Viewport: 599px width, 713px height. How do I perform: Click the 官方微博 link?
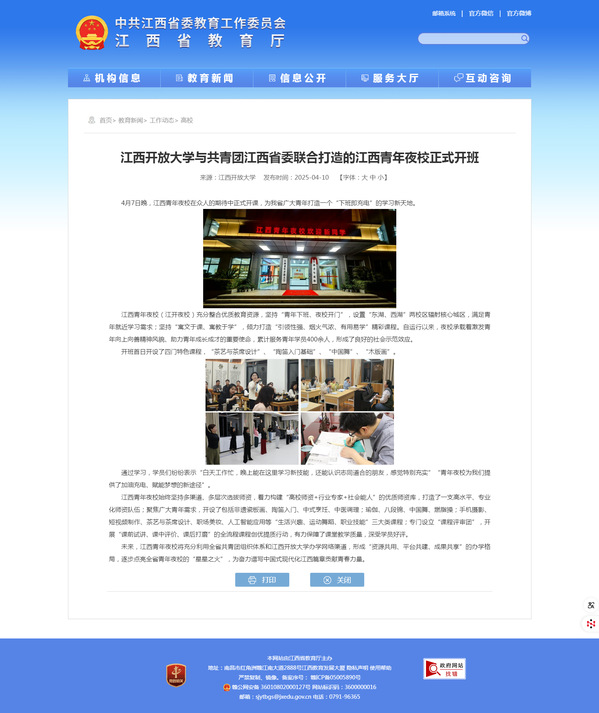519,14
